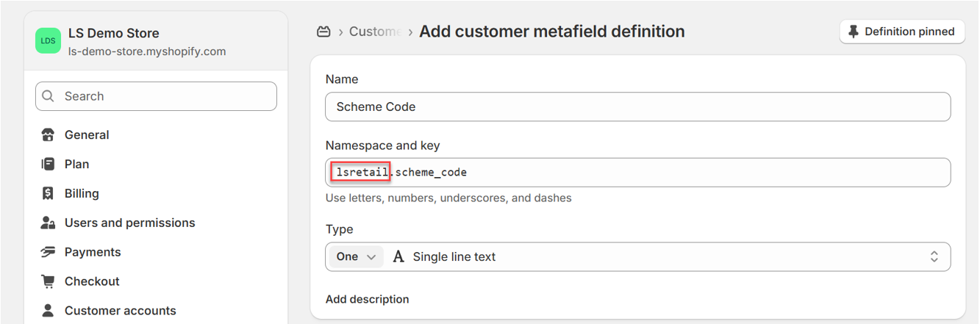Click the Customer accounts person icon

click(48, 311)
